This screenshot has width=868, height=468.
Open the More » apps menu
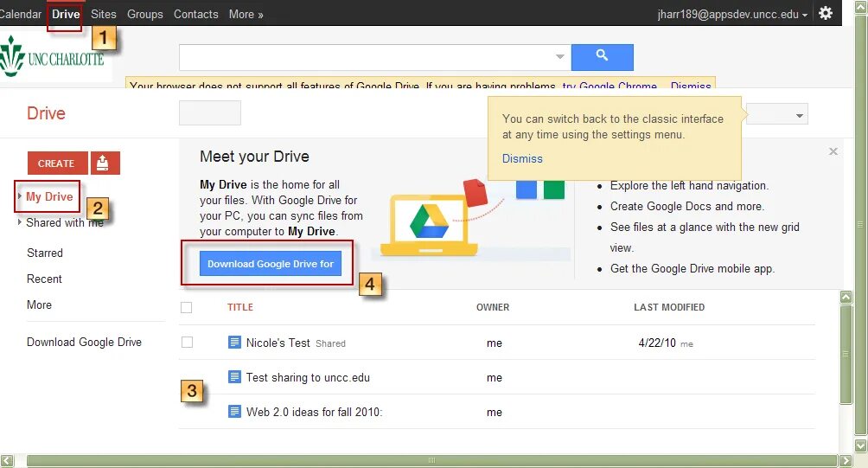(x=246, y=14)
